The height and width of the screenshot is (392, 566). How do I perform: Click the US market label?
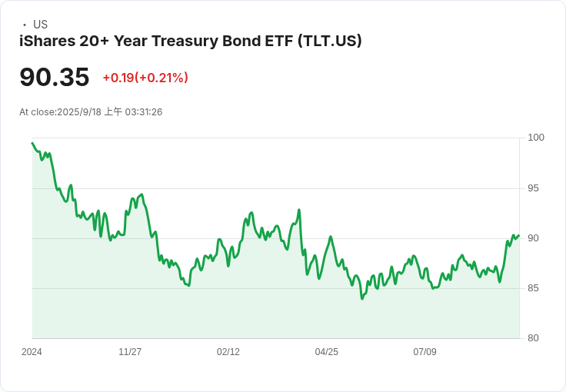click(x=40, y=25)
